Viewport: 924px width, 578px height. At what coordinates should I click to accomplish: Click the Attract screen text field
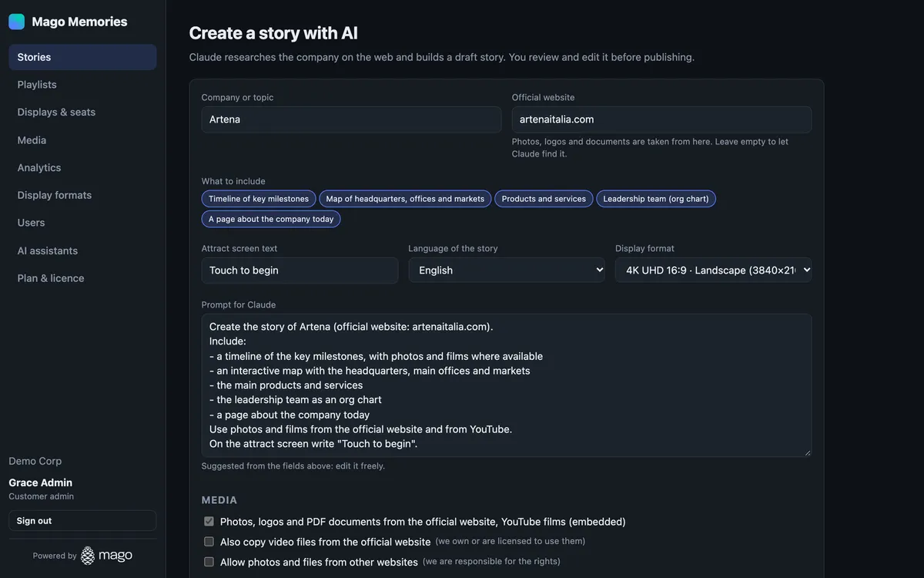(300, 271)
